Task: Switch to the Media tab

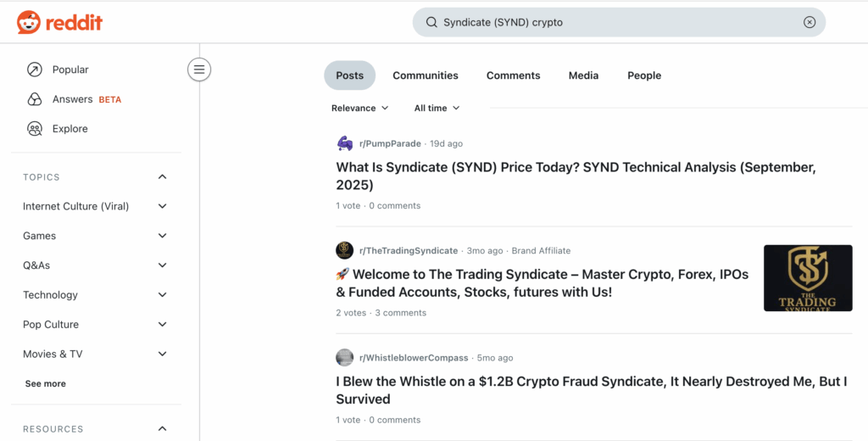Action: click(x=583, y=75)
